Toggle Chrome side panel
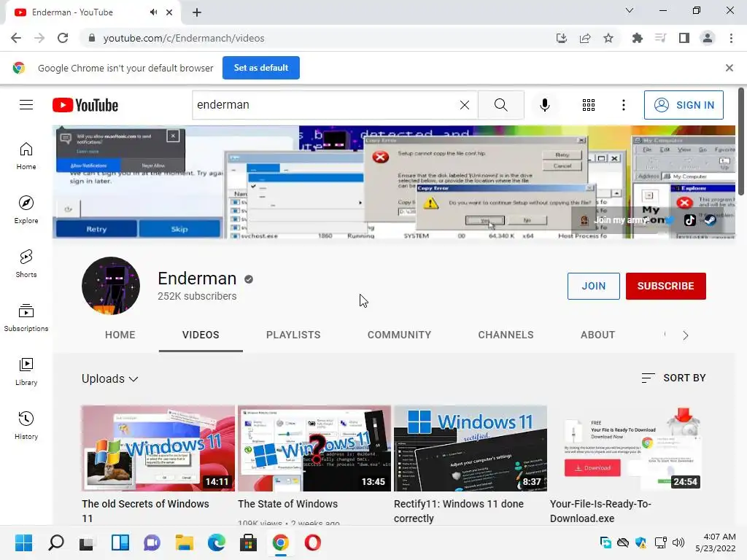This screenshot has height=560, width=747. pyautogui.click(x=684, y=38)
